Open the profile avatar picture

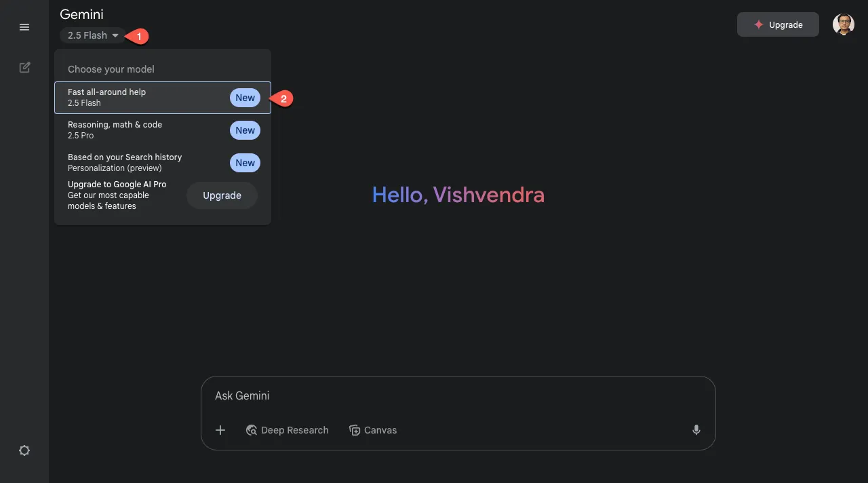pos(844,24)
